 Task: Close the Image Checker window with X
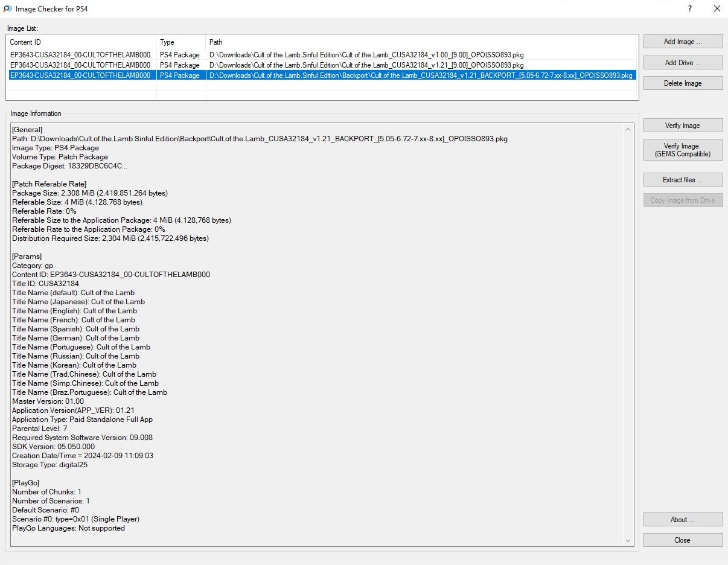pos(717,9)
